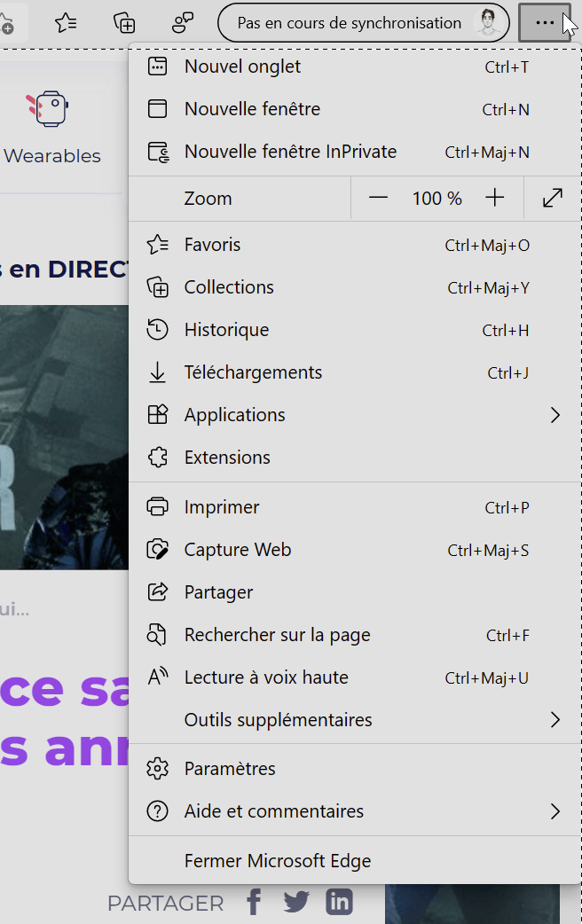Click the profile avatar icon

click(489, 23)
